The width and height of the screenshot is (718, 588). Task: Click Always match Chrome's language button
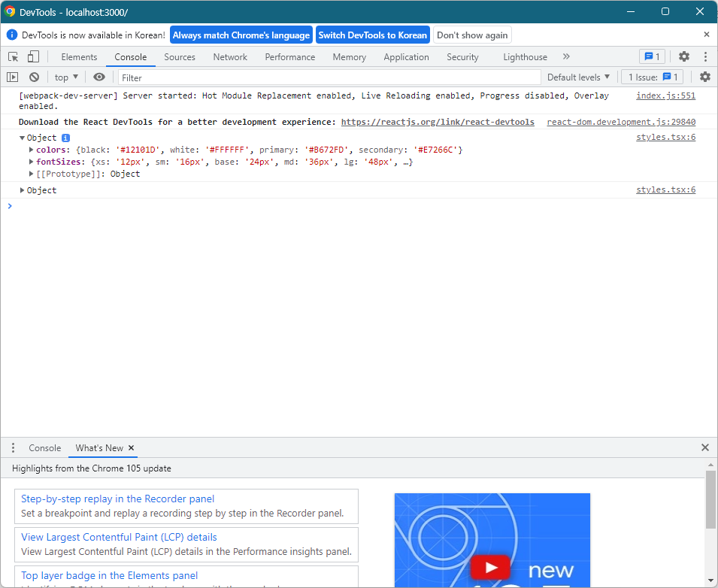tap(241, 35)
